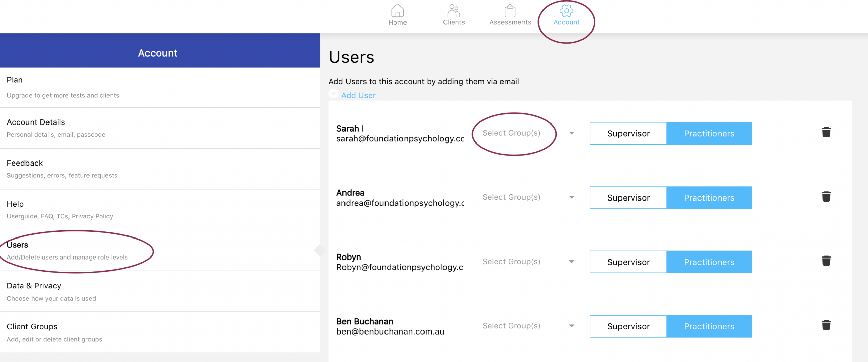Set Andrea's role to Supervisor

tap(628, 197)
